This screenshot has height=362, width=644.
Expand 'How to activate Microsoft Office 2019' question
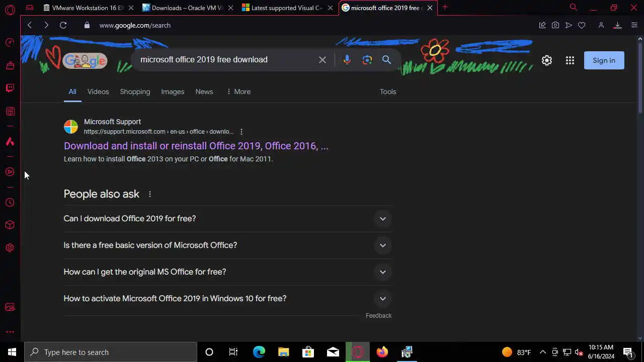tap(228, 299)
